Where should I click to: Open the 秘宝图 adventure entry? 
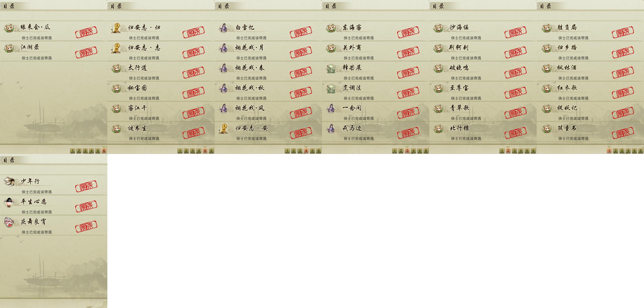161,91
